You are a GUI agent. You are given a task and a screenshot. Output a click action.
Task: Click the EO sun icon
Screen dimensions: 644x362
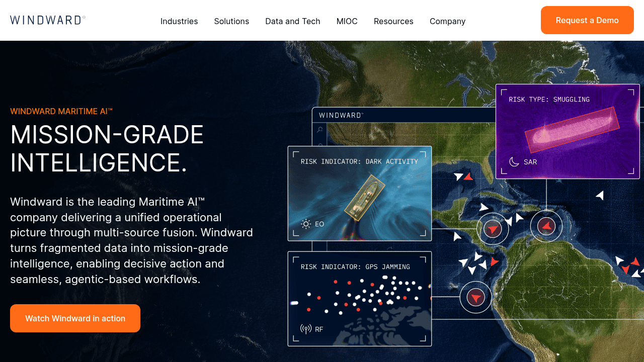click(306, 224)
